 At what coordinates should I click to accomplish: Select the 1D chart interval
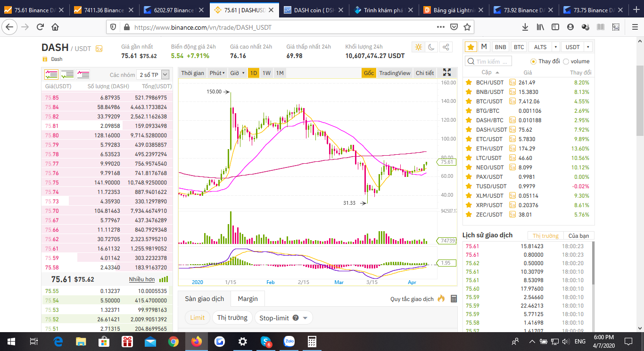tap(254, 73)
